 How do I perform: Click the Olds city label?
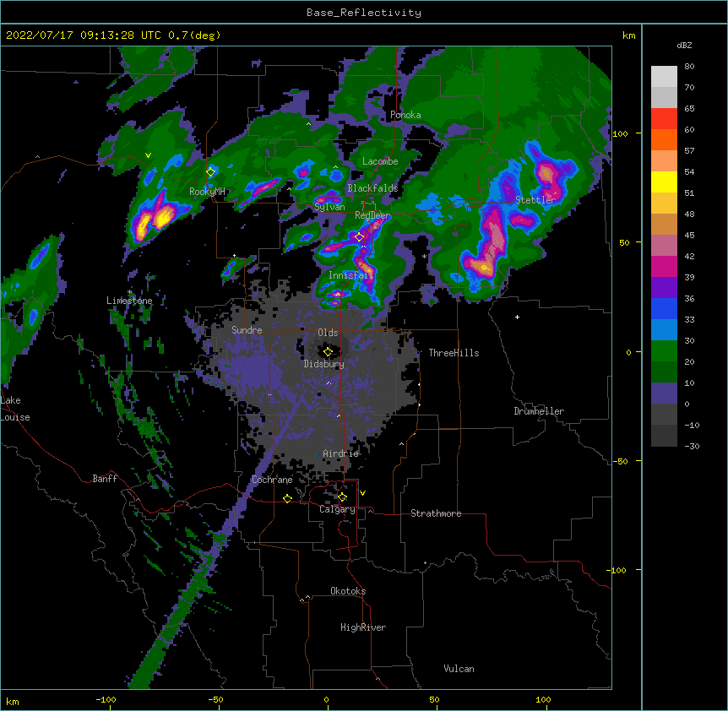point(328,333)
